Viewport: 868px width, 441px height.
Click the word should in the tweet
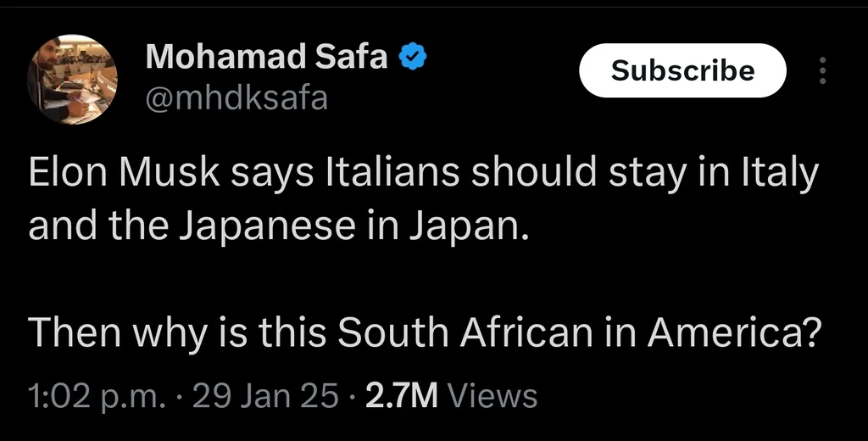coord(534,172)
